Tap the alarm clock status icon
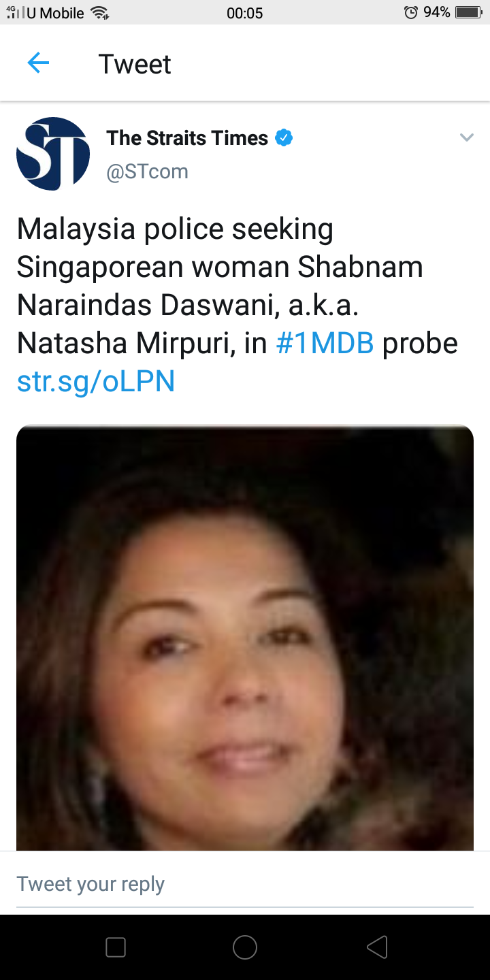Viewport: 490px width, 980px height. pyautogui.click(x=410, y=12)
